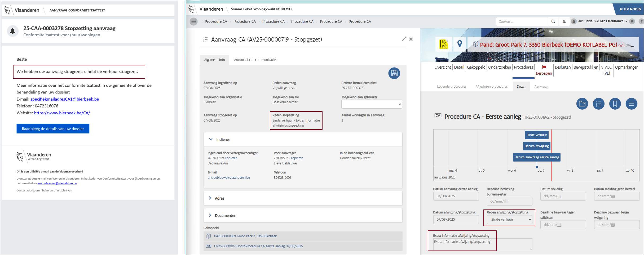Image resolution: width=644 pixels, height=255 pixels.
Task: Click the search magnifier button
Action: tap(553, 21)
